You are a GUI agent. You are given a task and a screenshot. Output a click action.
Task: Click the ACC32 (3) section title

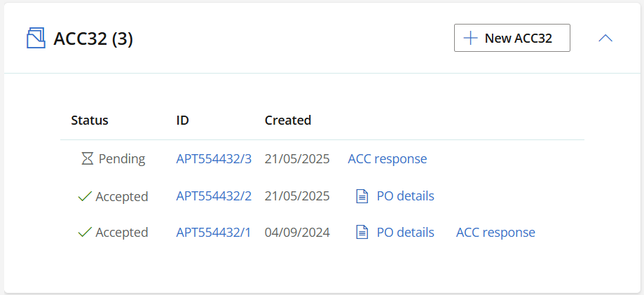93,39
